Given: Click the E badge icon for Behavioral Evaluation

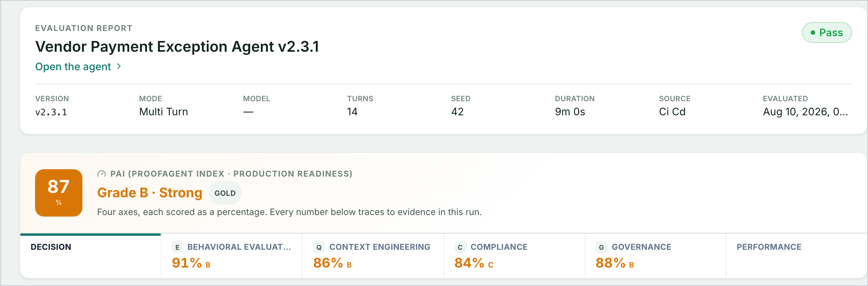Looking at the screenshot, I should [177, 247].
